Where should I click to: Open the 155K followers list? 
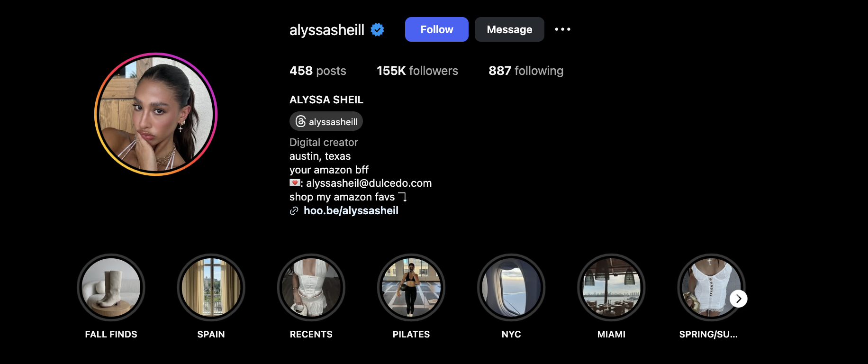(x=417, y=71)
